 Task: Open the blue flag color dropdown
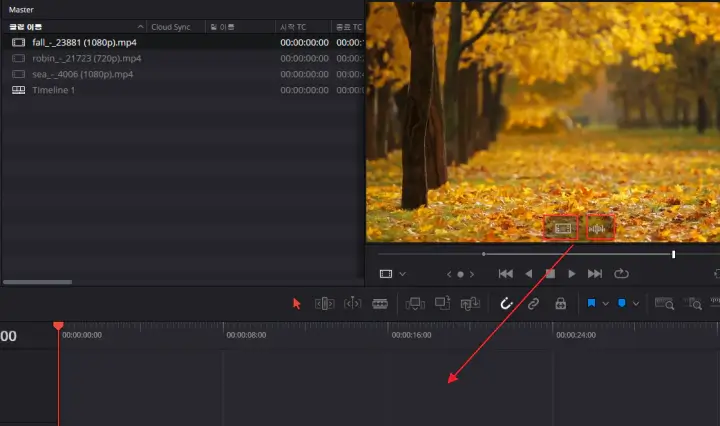pos(606,303)
